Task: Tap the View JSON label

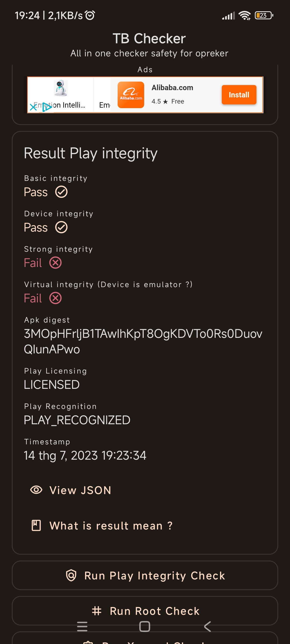Action: pos(80,490)
